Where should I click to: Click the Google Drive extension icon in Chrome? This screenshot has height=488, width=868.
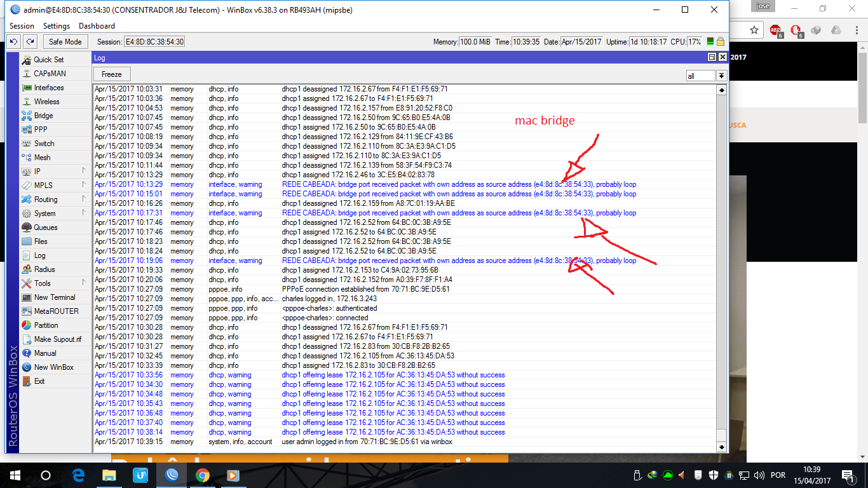[x=836, y=30]
